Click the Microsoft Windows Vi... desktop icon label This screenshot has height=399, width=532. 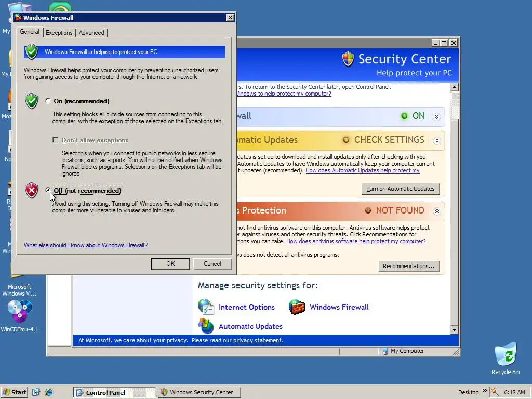tap(19, 290)
